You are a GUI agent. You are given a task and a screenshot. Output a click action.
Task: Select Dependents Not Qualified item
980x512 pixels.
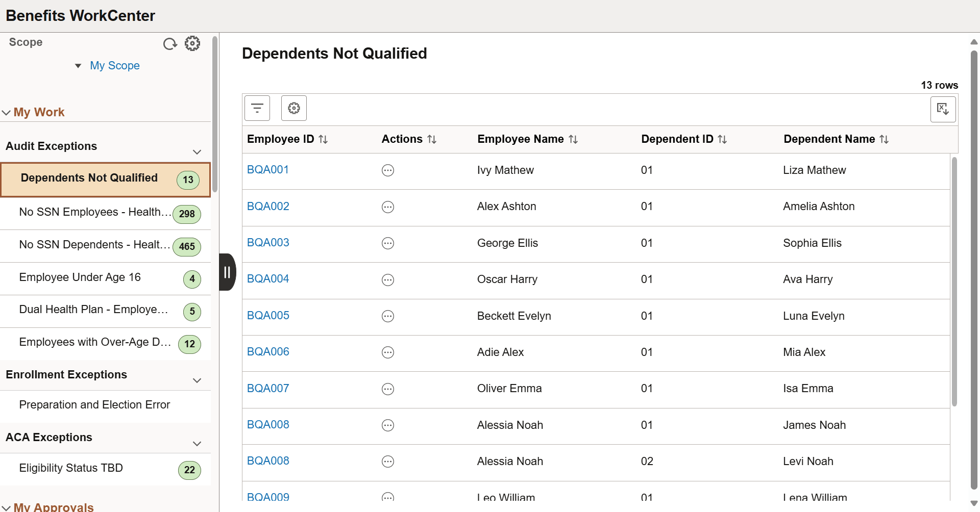tap(106, 180)
